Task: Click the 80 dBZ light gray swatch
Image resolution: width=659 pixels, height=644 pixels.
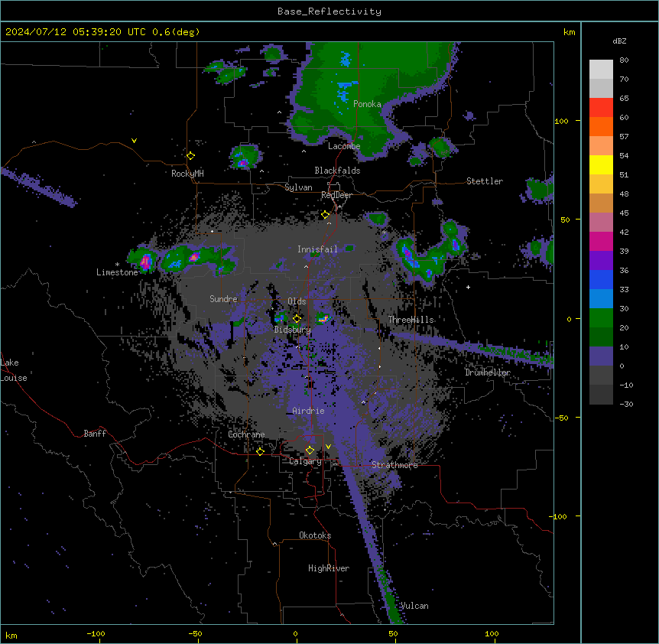Action: (601, 70)
